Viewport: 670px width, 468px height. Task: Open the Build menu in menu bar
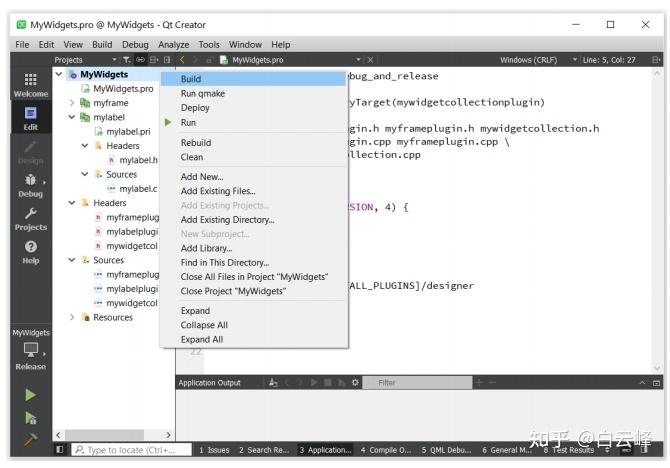click(x=102, y=44)
